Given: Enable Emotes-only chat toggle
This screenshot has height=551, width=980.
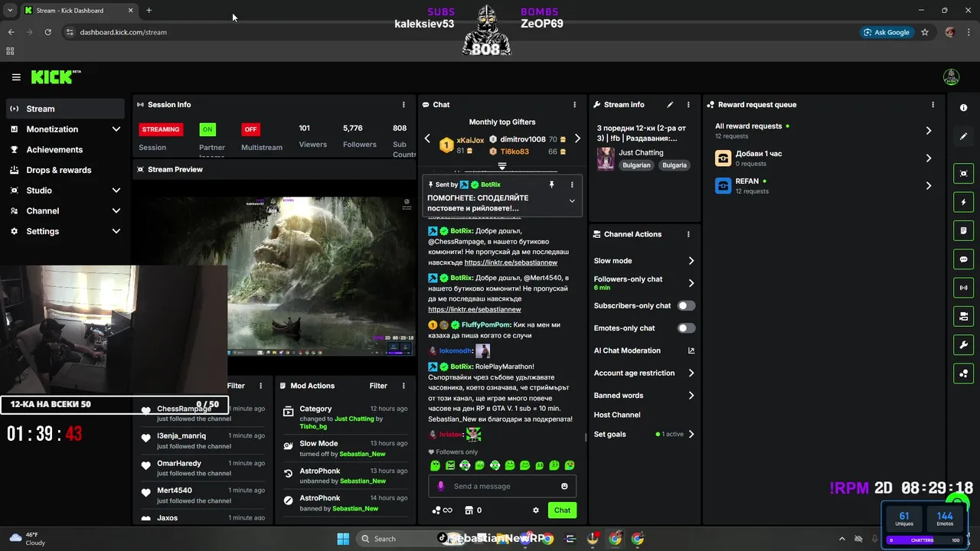Looking at the screenshot, I should (686, 328).
